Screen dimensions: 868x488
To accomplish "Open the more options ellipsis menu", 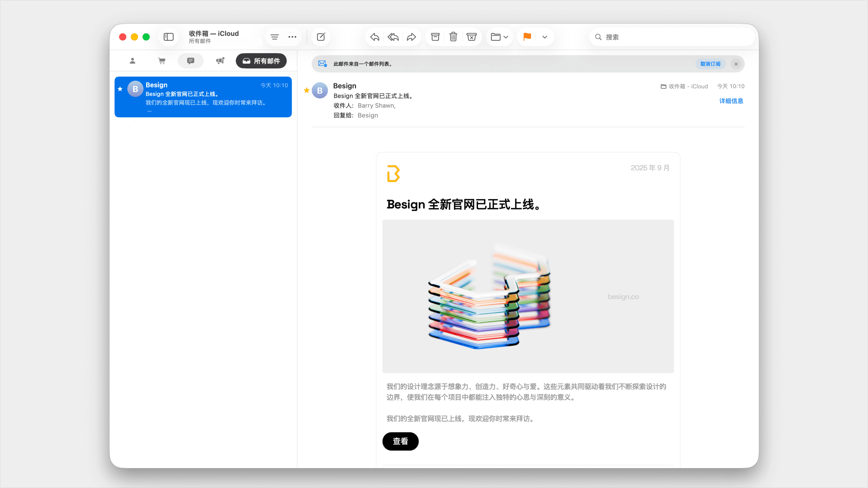I will (292, 37).
